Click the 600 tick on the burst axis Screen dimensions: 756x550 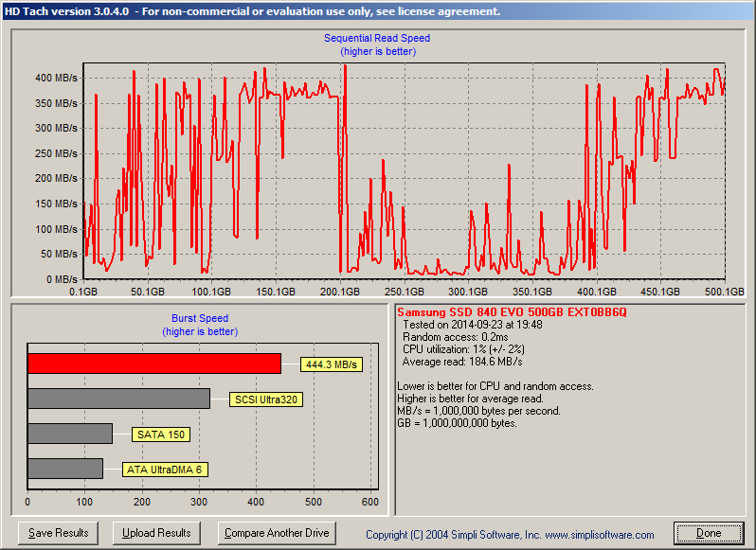tap(370, 503)
